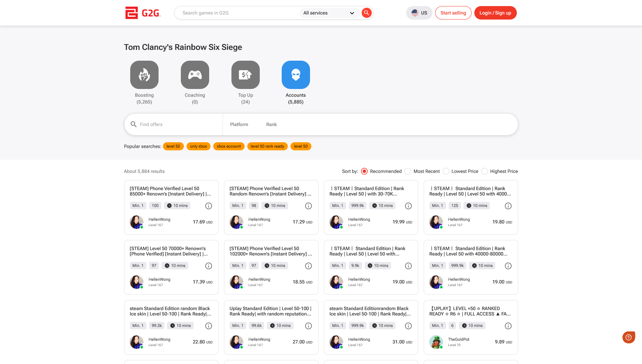
Task: Click the Start selling button
Action: [453, 13]
